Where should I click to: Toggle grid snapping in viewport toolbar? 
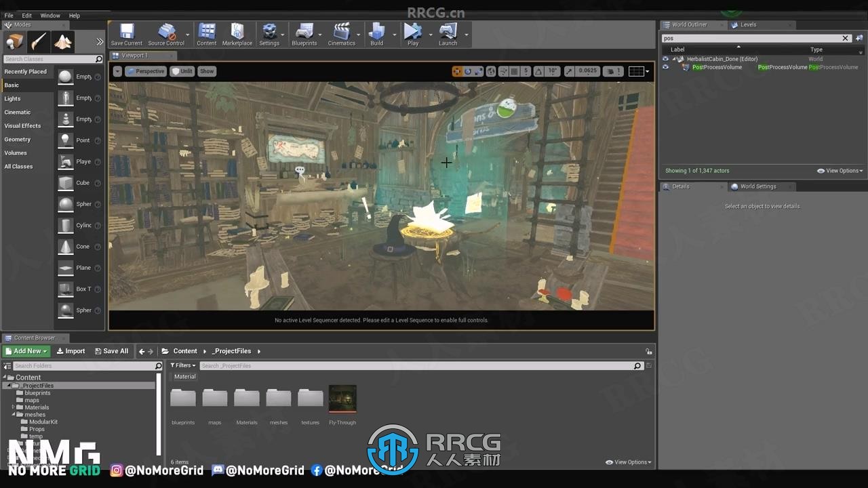pos(514,71)
